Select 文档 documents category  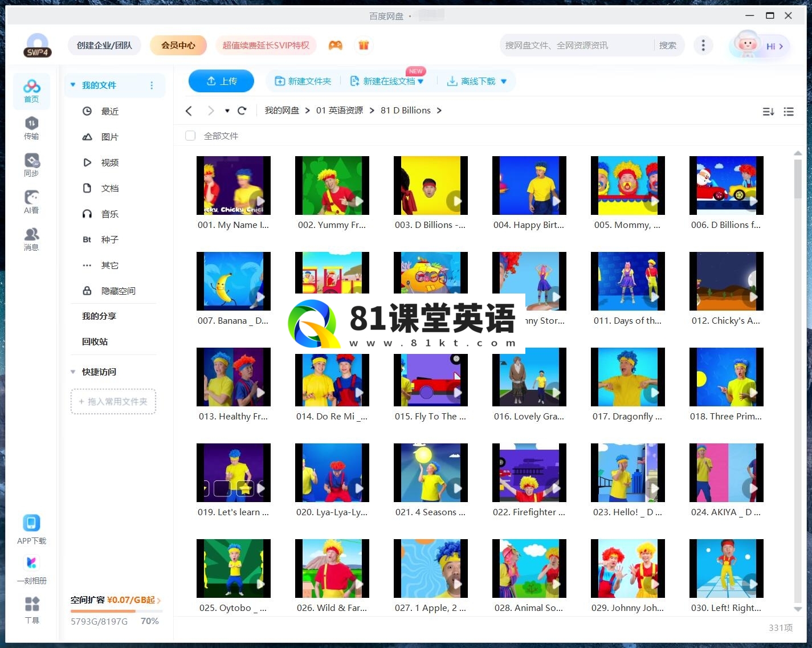pyautogui.click(x=110, y=188)
